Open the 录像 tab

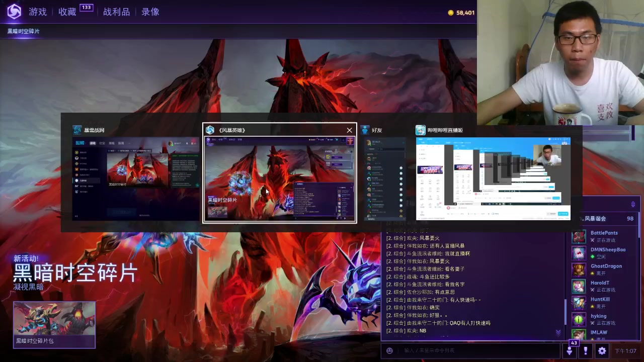click(x=150, y=12)
